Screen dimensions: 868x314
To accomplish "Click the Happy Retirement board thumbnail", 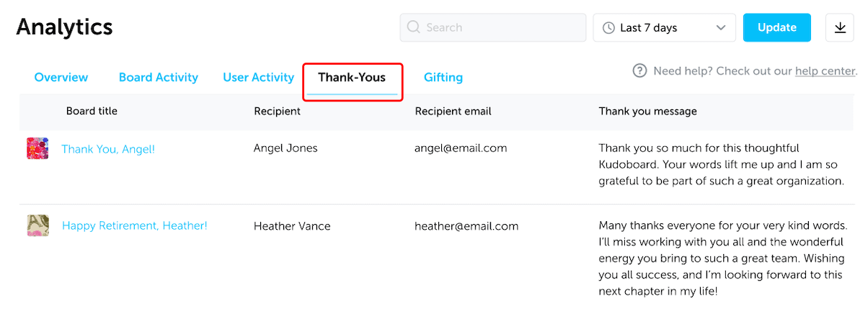I will 37,225.
